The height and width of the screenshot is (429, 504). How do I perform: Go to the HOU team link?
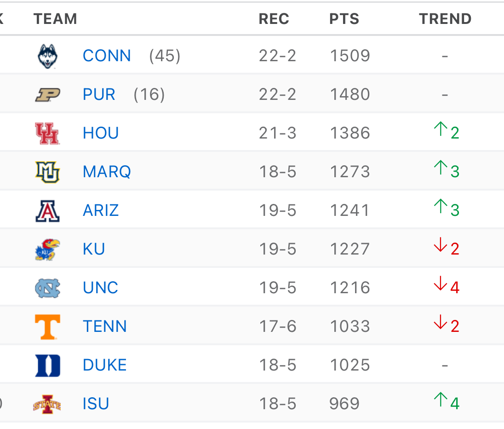[x=101, y=133]
